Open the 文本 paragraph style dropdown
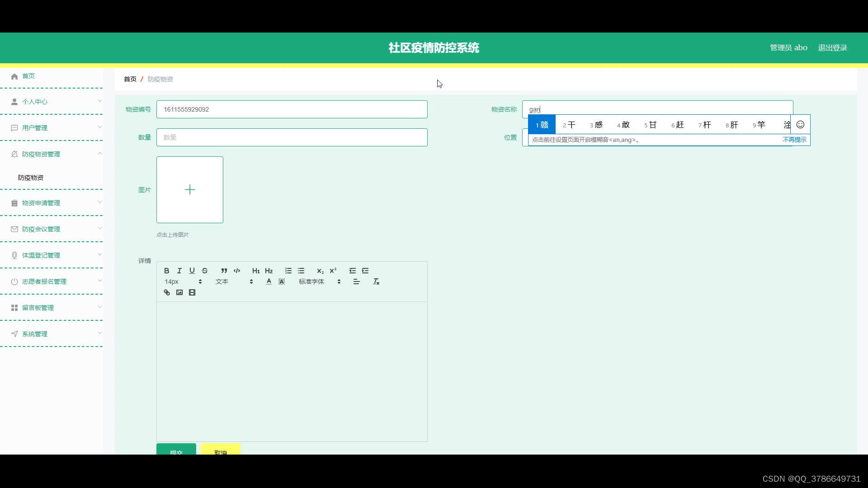 [234, 282]
